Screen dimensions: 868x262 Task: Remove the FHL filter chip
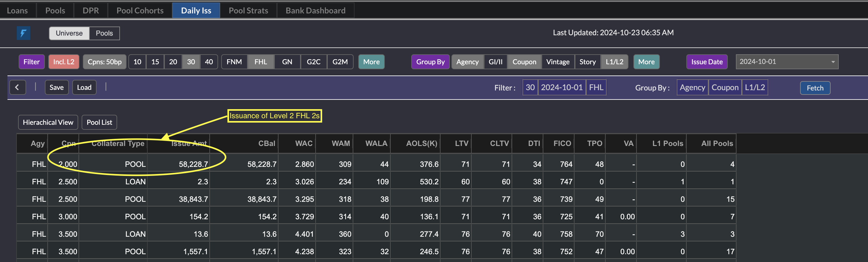click(596, 88)
